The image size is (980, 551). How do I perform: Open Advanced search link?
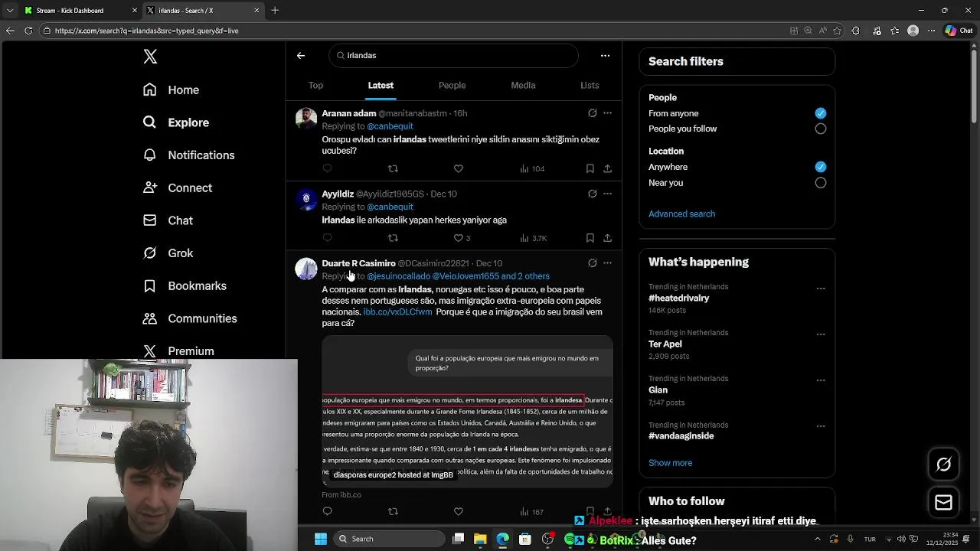click(681, 214)
